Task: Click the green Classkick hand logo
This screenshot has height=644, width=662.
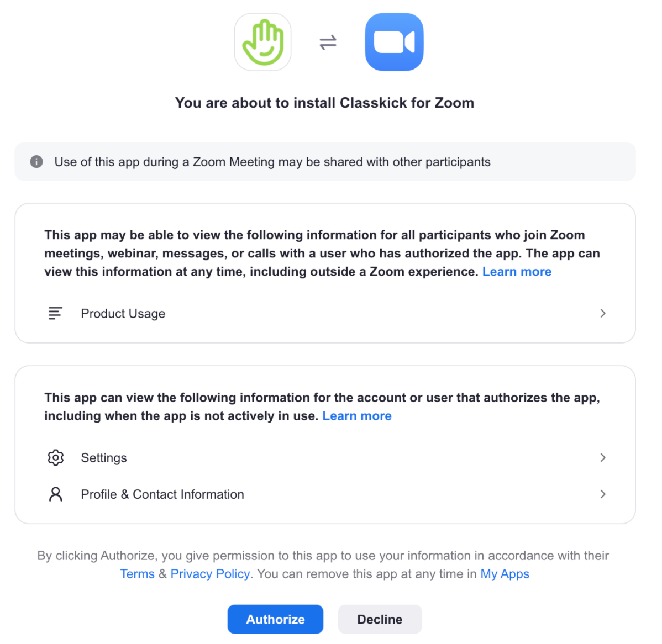Action: tap(263, 43)
